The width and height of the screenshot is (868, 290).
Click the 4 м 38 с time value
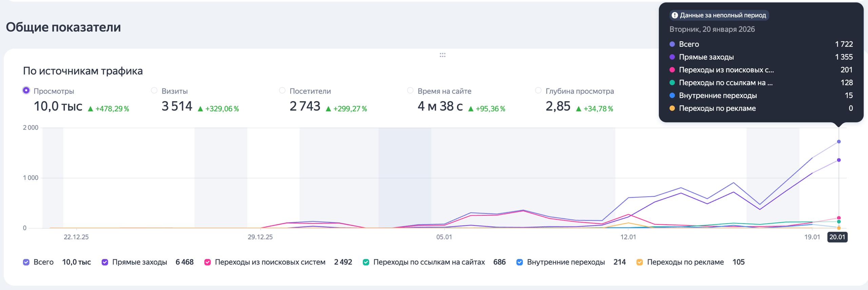(x=440, y=106)
